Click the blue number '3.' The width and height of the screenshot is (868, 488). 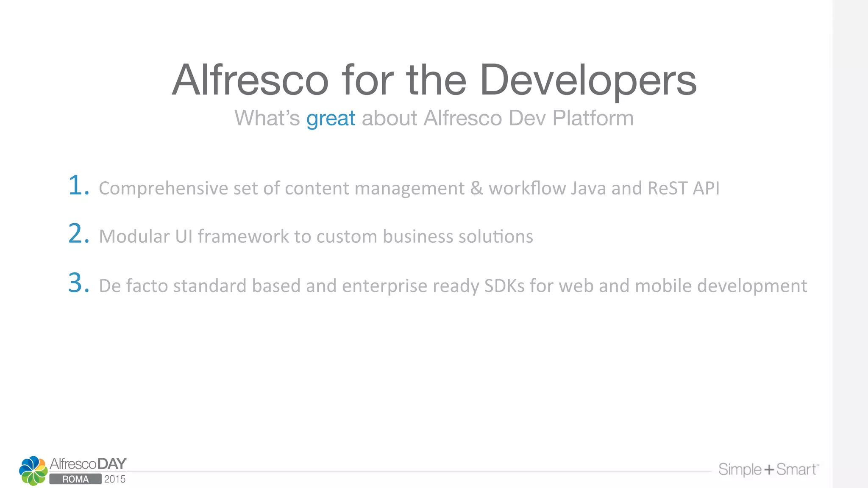click(x=79, y=283)
